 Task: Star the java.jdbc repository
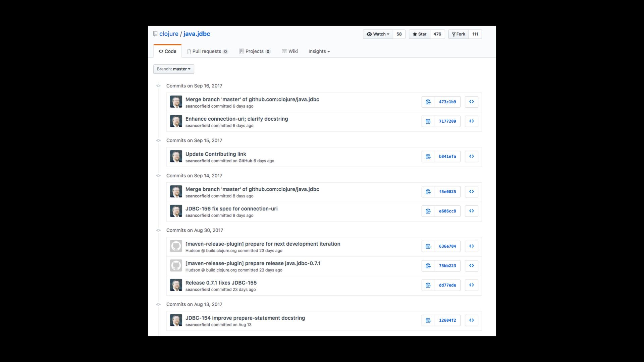419,34
